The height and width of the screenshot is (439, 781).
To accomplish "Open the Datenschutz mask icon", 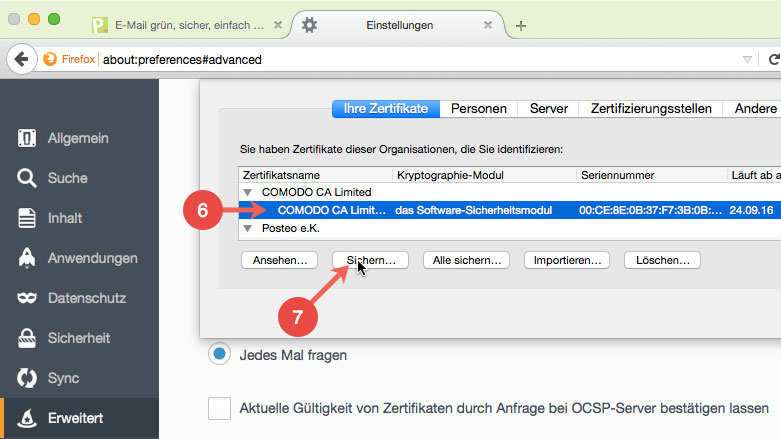I will pyautogui.click(x=27, y=298).
